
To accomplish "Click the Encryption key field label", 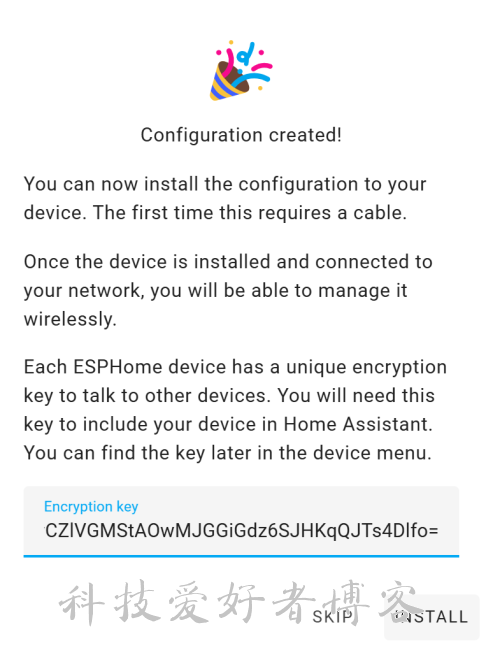I will (91, 507).
